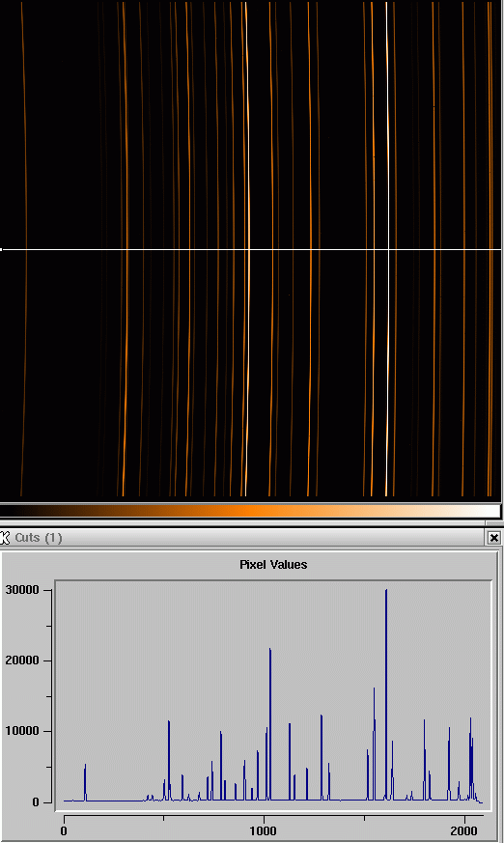Click the 0 label on the x-axis
Image resolution: width=504 pixels, height=843 pixels.
point(64,830)
